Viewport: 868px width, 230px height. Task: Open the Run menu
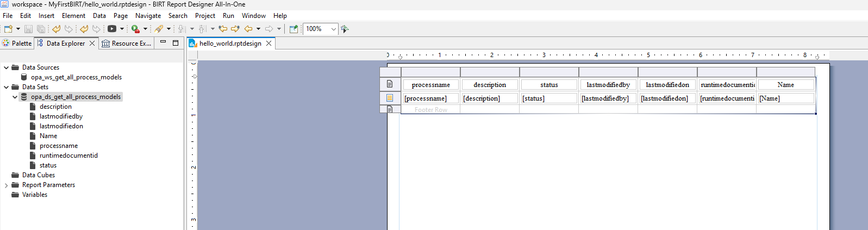click(x=228, y=16)
